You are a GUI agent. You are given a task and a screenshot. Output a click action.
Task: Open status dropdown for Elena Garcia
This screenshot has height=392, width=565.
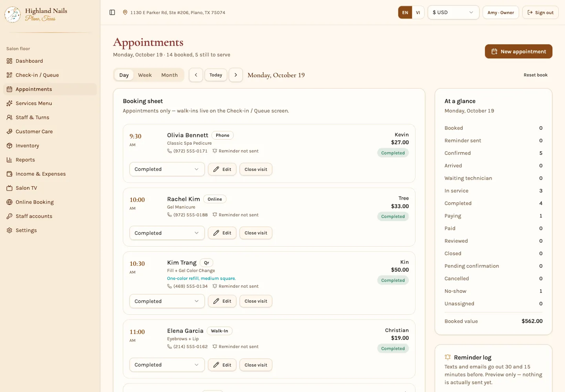click(x=167, y=365)
